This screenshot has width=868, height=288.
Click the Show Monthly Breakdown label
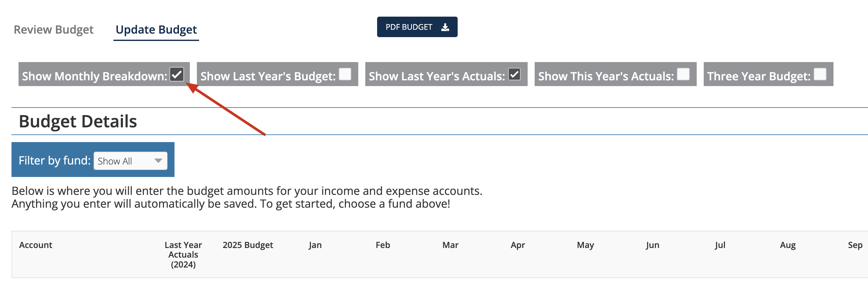[x=95, y=76]
